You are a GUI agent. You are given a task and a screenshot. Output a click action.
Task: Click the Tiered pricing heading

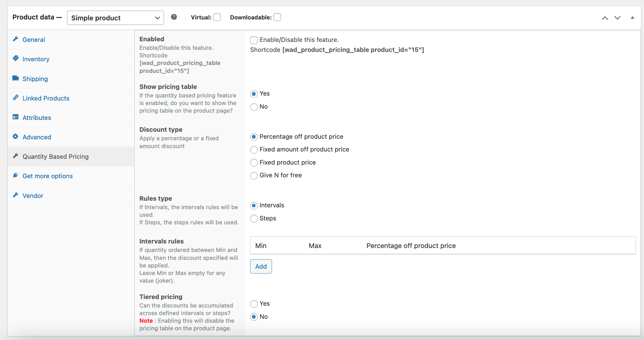coord(161,297)
